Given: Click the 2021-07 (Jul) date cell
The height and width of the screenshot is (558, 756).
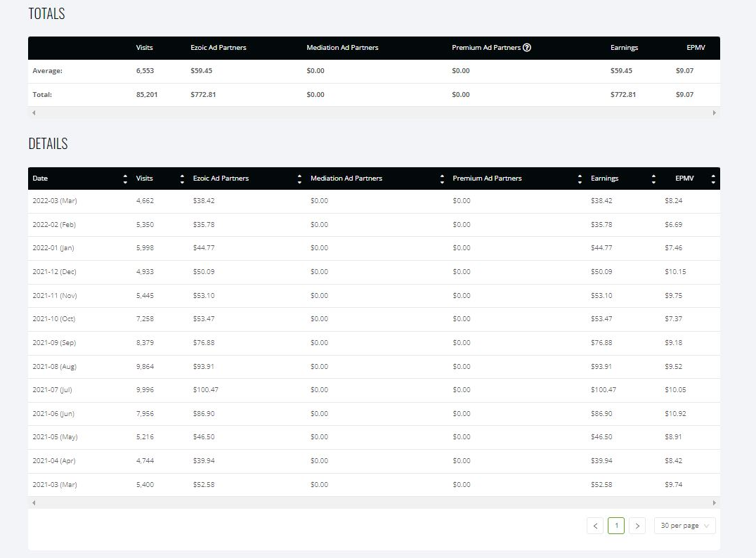Looking at the screenshot, I should pos(52,389).
